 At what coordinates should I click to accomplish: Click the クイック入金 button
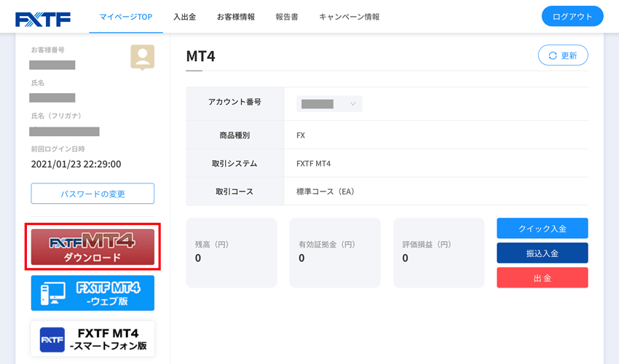[542, 228]
